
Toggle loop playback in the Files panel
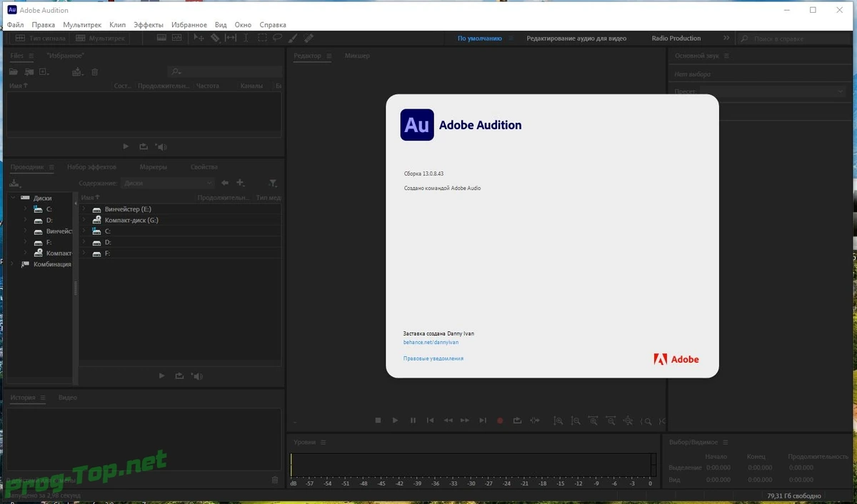point(144,146)
